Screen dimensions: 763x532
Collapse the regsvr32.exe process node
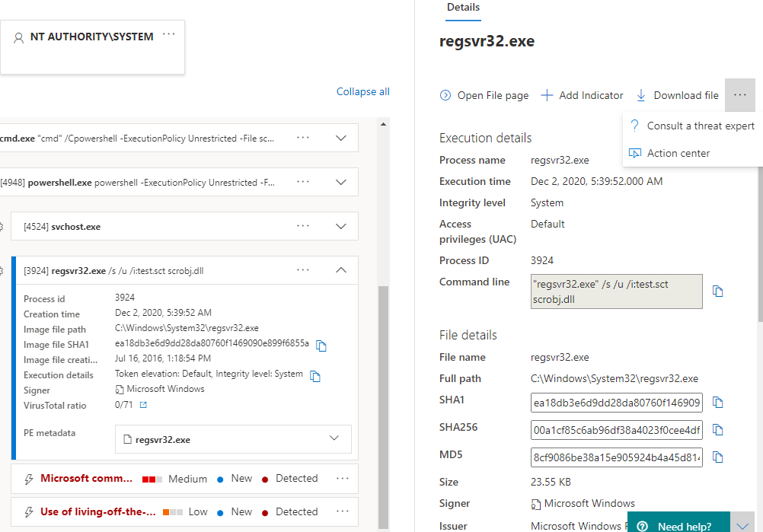pos(341,270)
